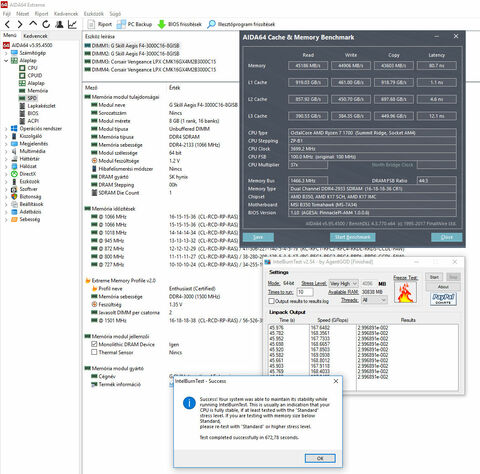Open the Kedvencek menu
The height and width of the screenshot is (474, 480).
click(66, 14)
